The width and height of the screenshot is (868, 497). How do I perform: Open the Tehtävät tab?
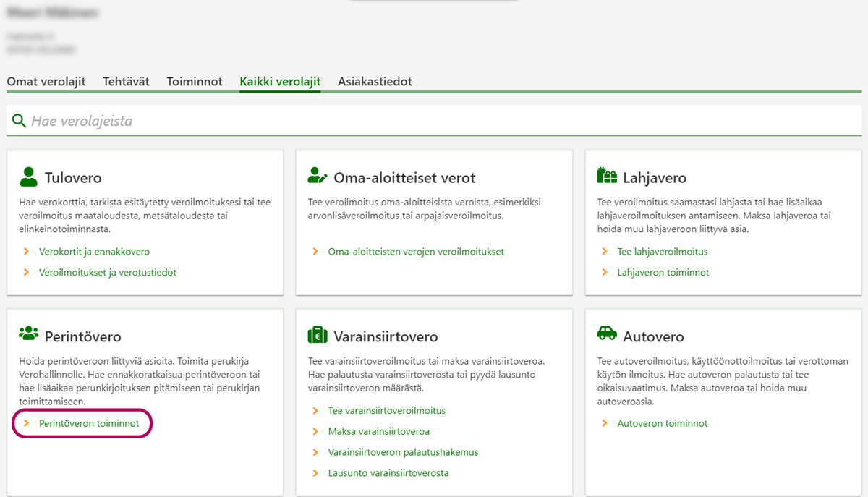point(126,82)
